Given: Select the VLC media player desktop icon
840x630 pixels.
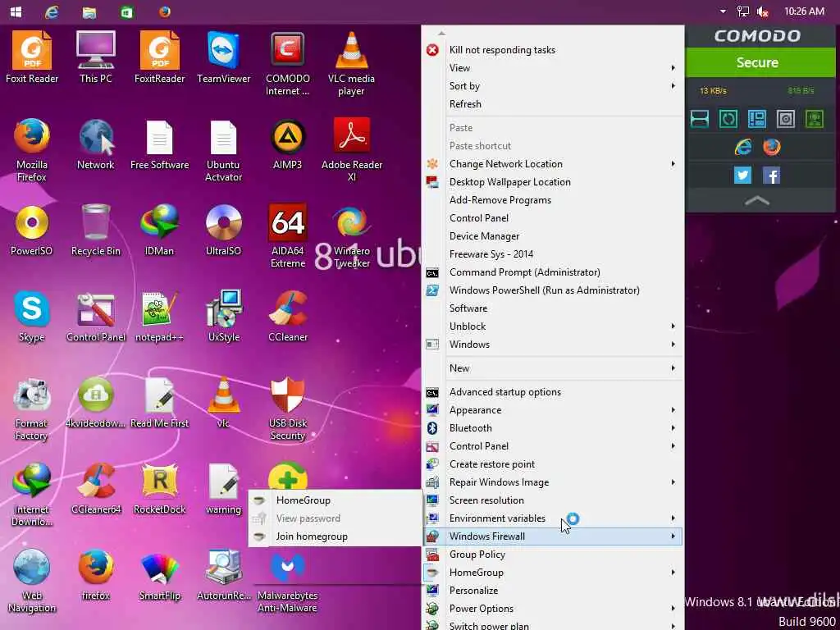Looking at the screenshot, I should 351,63.
